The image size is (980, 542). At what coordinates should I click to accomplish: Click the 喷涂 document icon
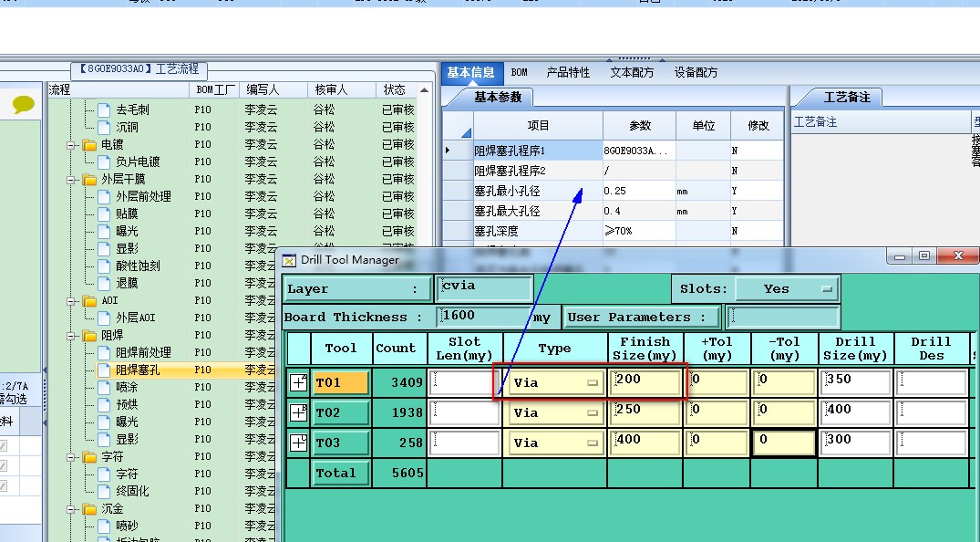pos(104,388)
